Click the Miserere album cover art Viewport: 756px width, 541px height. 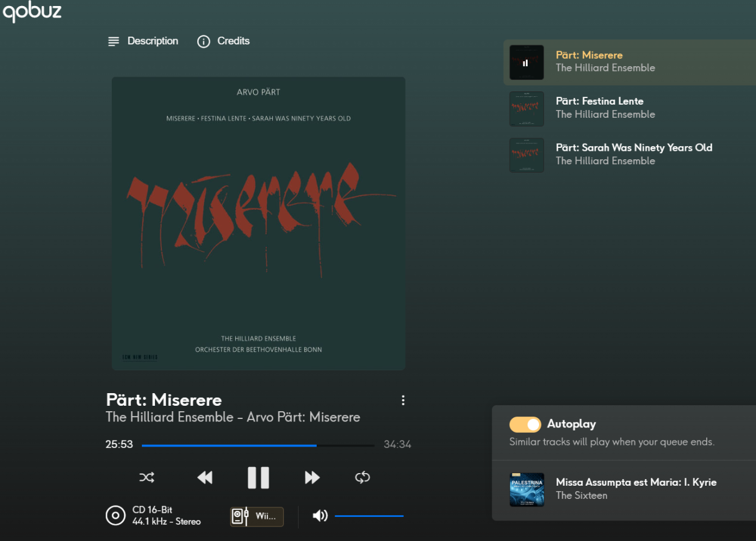(x=258, y=223)
